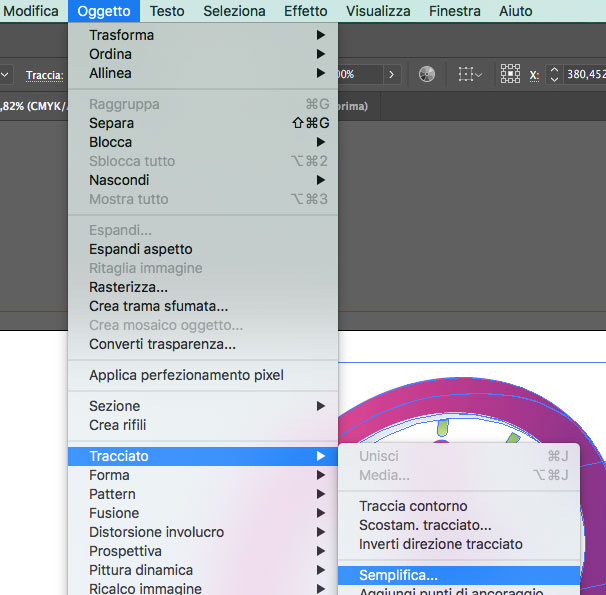Open the align-to selection dropdown icon
This screenshot has height=595, width=606.
click(470, 74)
